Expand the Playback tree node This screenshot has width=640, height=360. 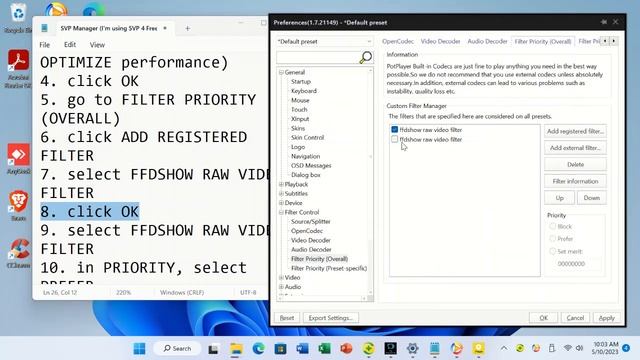[281, 184]
